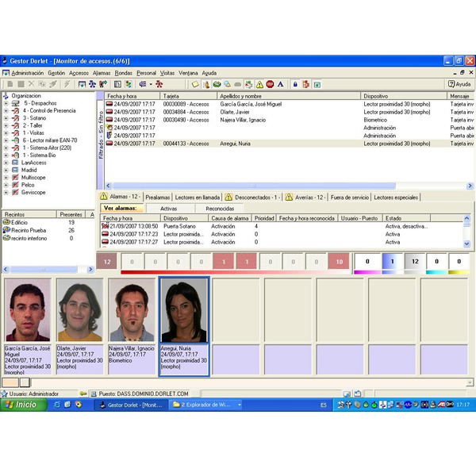The image size is (476, 476).
Task: Expand the 4 - Control de Presencia node
Action: click(6, 111)
